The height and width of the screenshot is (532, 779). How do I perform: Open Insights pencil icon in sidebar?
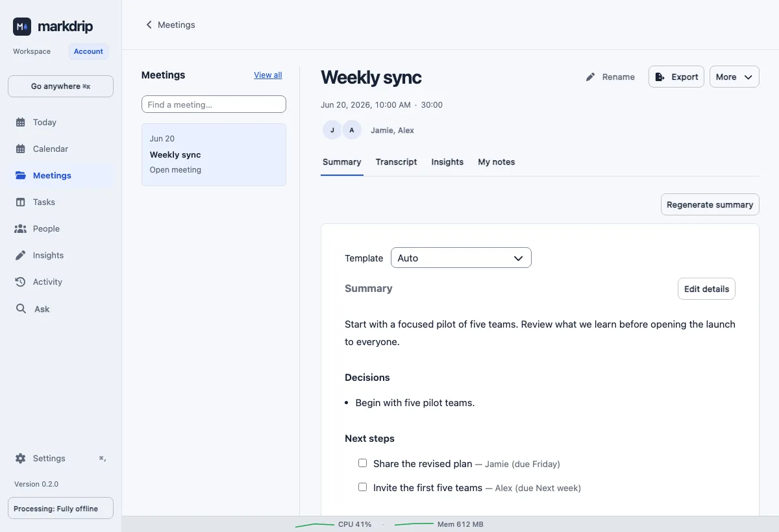click(21, 255)
